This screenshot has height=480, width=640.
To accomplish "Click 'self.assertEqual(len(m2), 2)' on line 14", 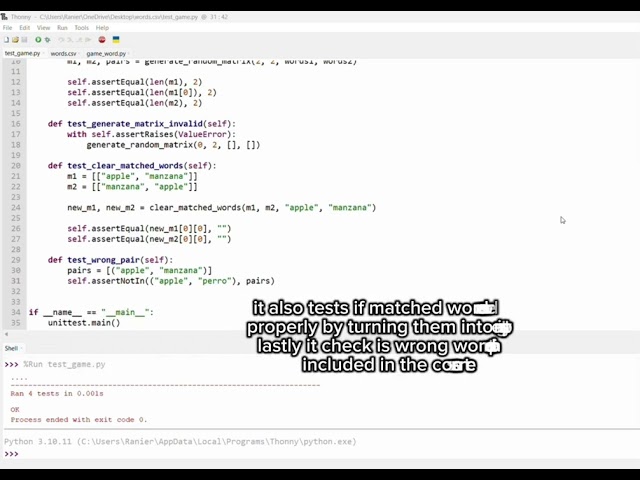I will pyautogui.click(x=135, y=103).
